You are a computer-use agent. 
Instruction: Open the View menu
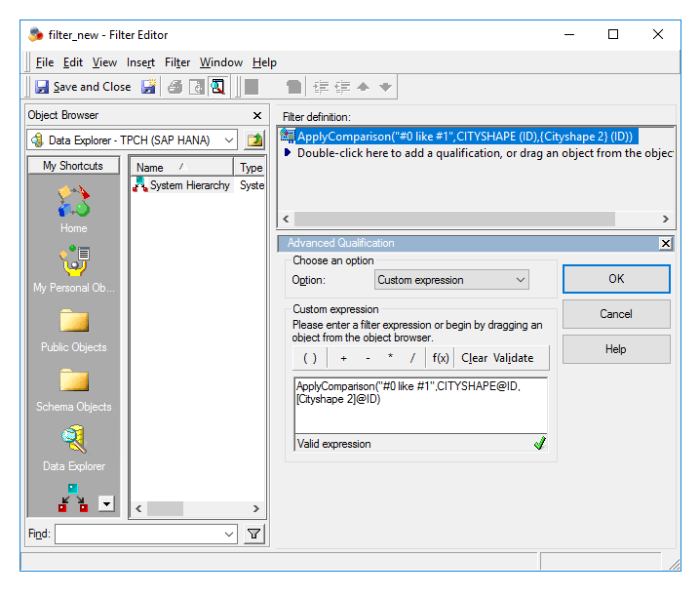(104, 62)
